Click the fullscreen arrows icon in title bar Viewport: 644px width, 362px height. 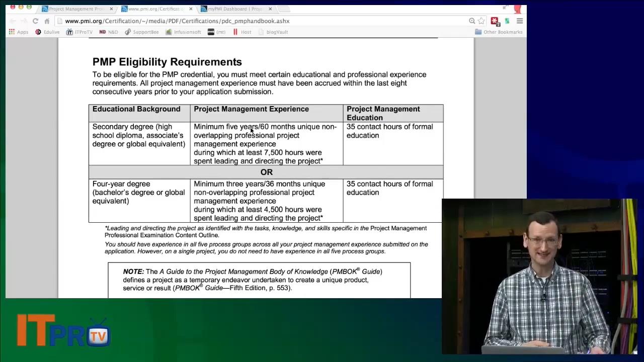(505, 8)
